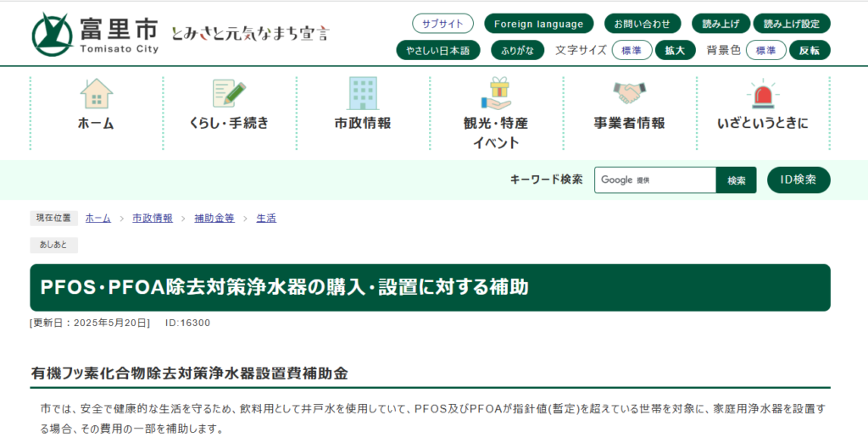The height and width of the screenshot is (448, 868).
Task: Click the ID検索 button
Action: (798, 180)
